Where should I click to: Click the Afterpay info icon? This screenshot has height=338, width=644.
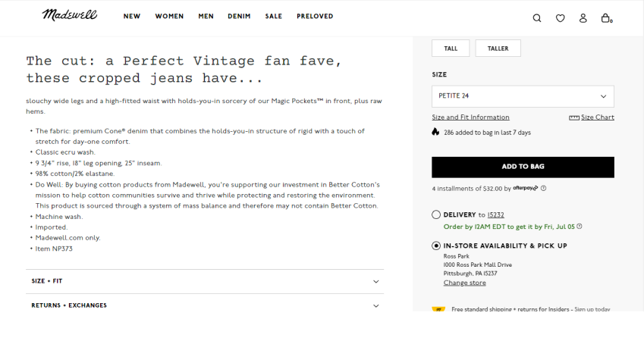click(x=543, y=188)
